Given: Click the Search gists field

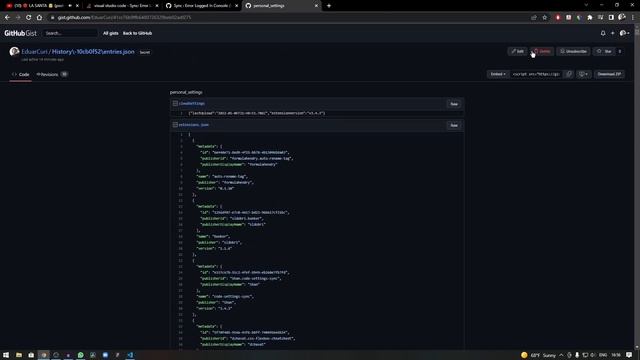Looking at the screenshot, I should point(70,33).
